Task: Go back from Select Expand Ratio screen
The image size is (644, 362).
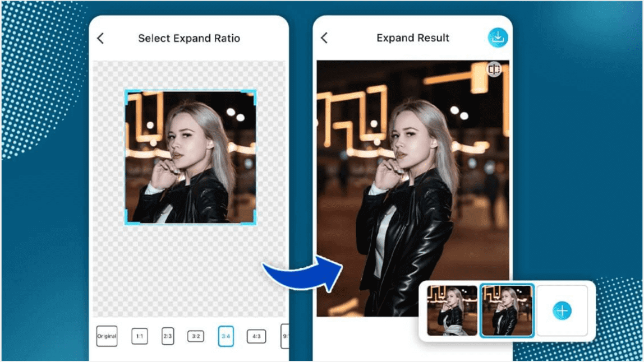Action: click(x=100, y=38)
